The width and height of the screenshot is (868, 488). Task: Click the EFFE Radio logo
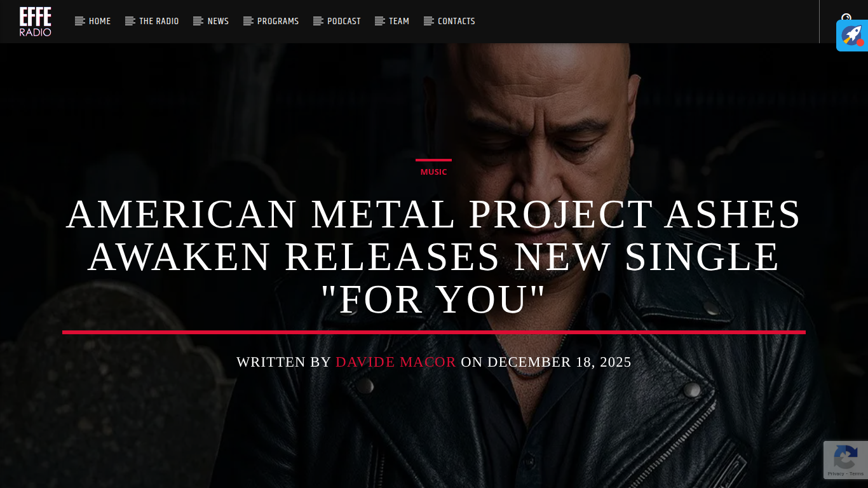tap(35, 22)
